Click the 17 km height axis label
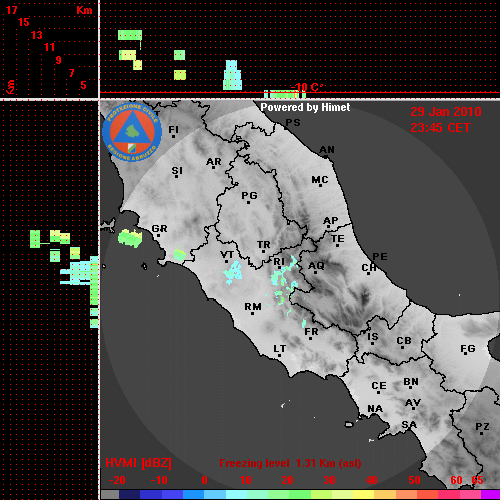The width and height of the screenshot is (500, 500). click(x=11, y=10)
